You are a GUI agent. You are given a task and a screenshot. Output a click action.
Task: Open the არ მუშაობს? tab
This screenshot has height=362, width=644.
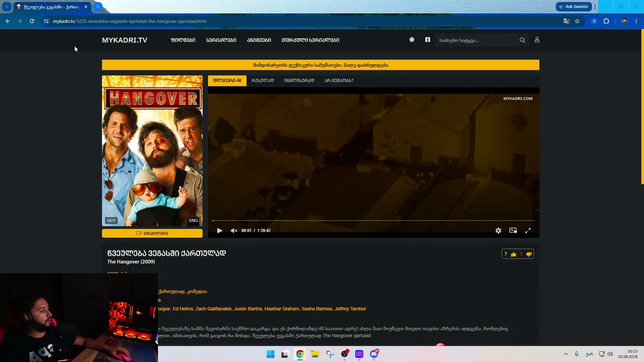point(339,80)
